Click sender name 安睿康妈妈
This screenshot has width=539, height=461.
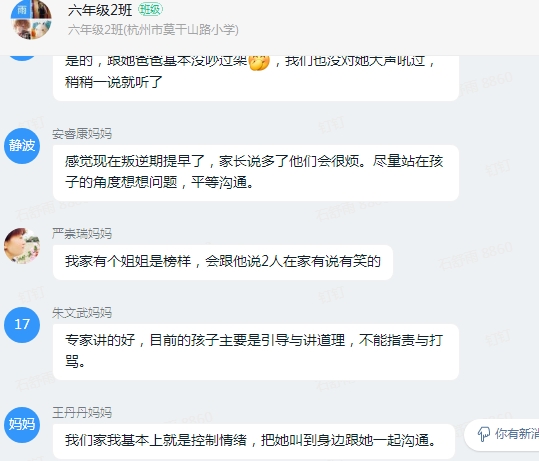tap(82, 134)
